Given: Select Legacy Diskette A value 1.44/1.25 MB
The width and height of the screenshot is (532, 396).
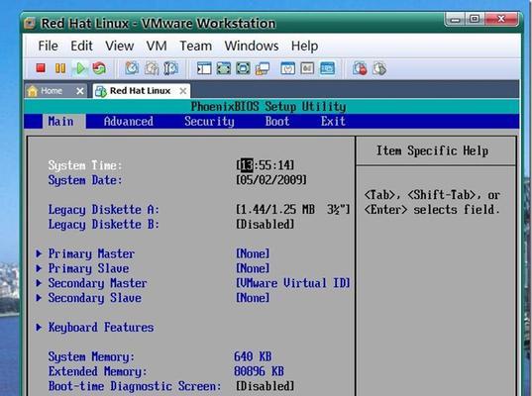Looking at the screenshot, I should (x=293, y=209).
